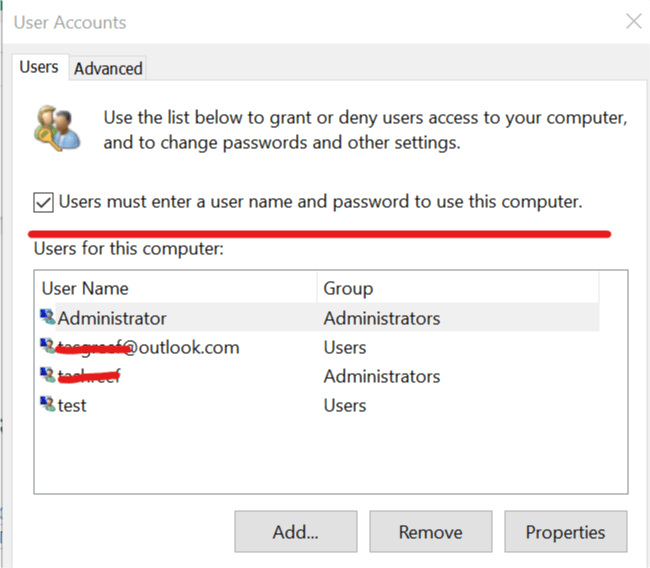Click the icon of the redacted Administrators-group user
This screenshot has height=568, width=650.
(x=48, y=375)
